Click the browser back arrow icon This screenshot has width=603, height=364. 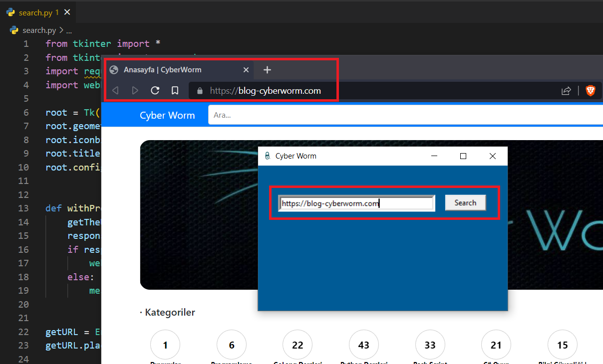point(115,91)
